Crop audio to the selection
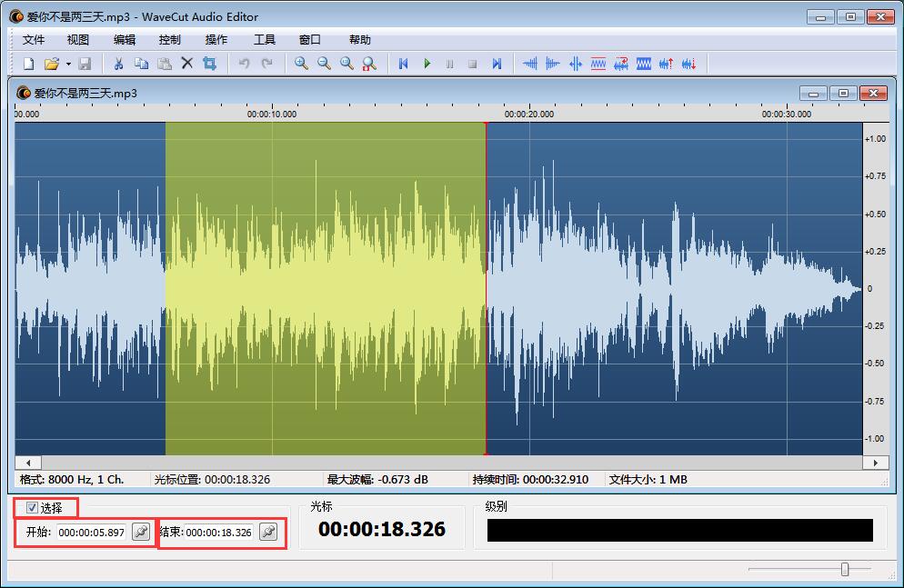 209,64
